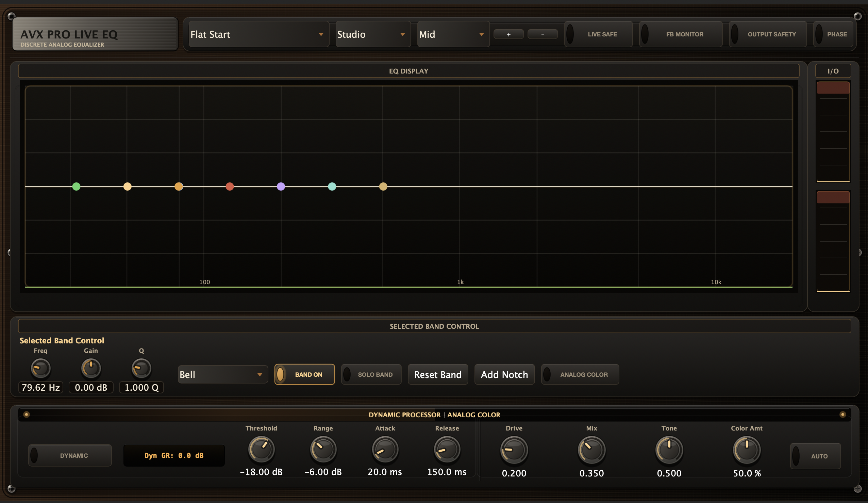Screen dimensions: 868x503
Task: Click the SELECTED BAND CONTROL section header
Action: 434,326
